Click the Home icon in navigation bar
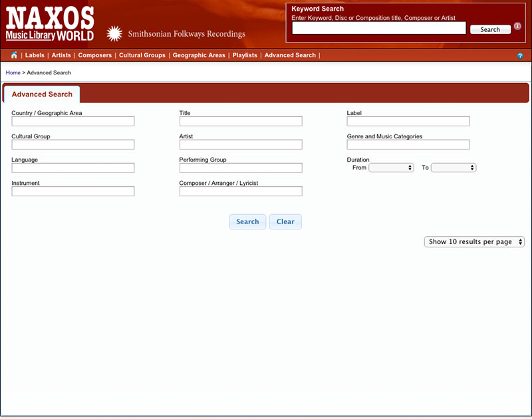This screenshot has width=532, height=419. [x=14, y=55]
